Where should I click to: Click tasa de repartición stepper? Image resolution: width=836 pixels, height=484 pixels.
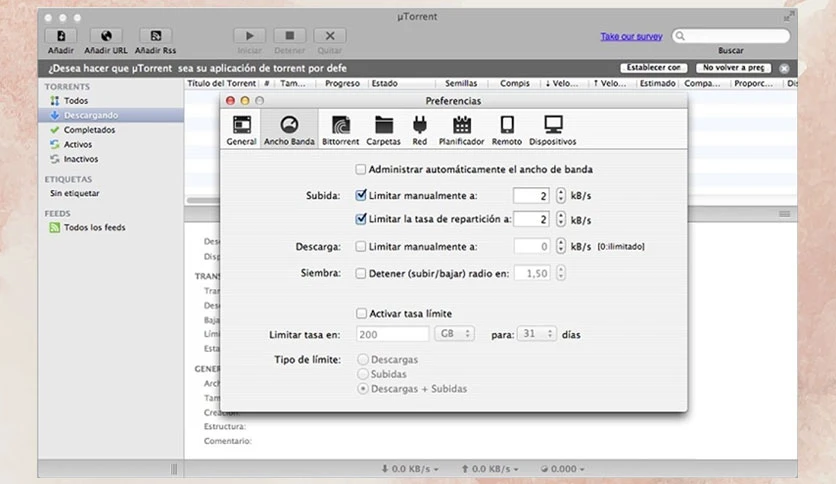click(560, 219)
